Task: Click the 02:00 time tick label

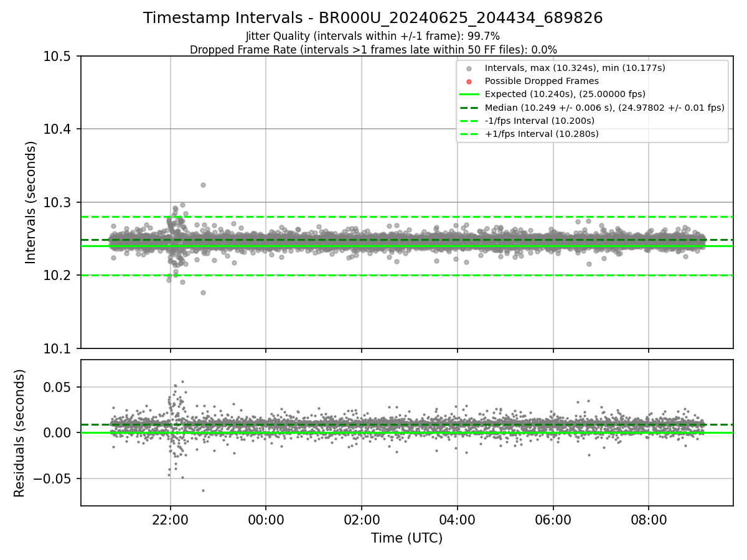Action: click(x=362, y=520)
